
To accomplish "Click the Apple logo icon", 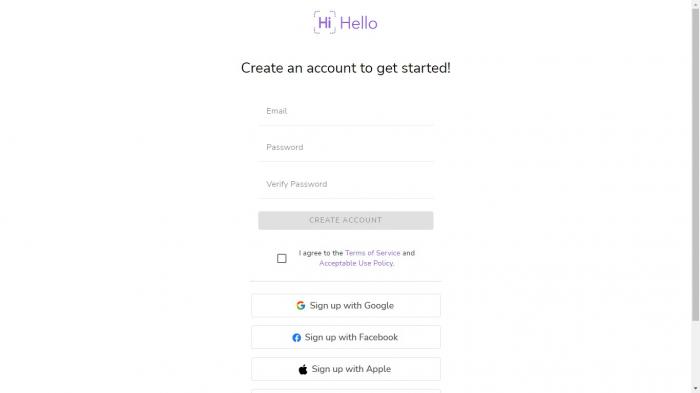I will click(x=303, y=369).
